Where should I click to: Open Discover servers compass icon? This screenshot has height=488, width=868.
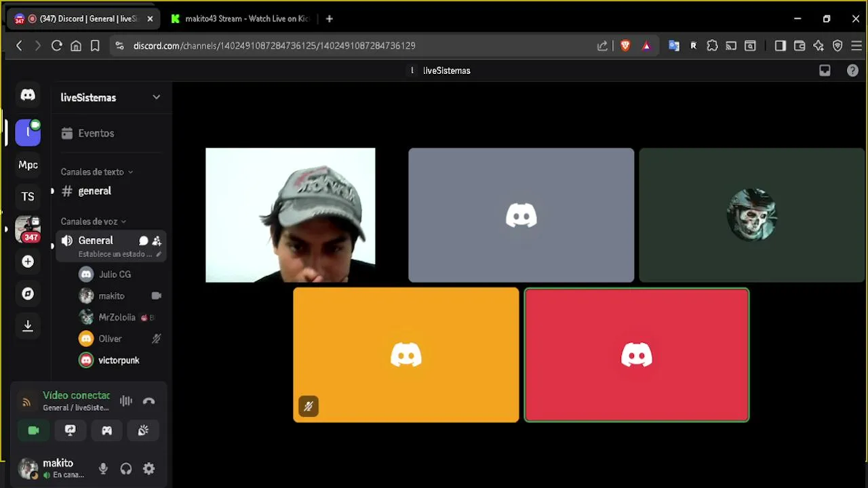[28, 293]
